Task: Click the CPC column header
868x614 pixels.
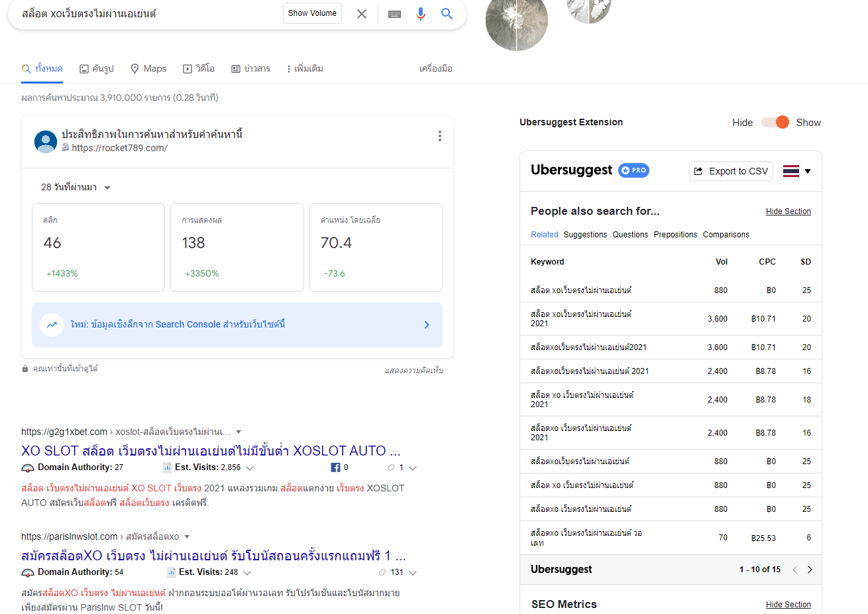Action: coord(767,262)
